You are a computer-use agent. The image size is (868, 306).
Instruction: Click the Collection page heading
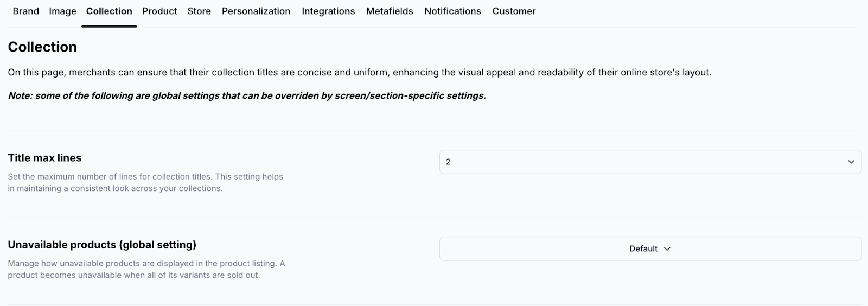[x=42, y=47]
